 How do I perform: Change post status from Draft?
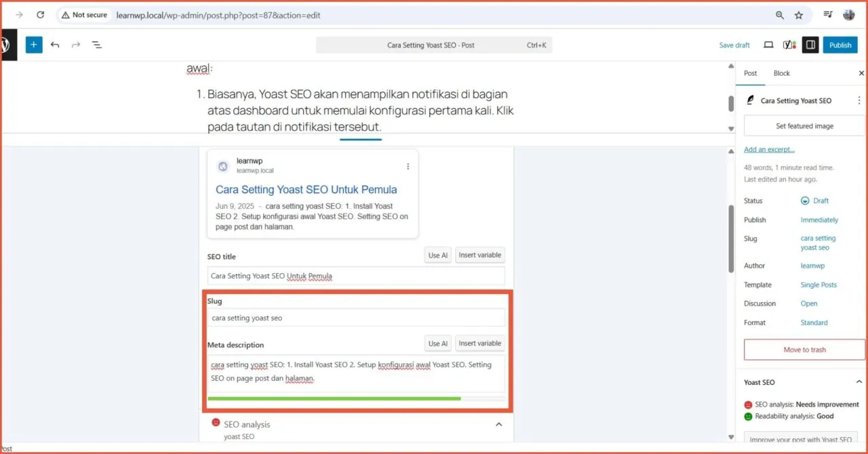(820, 201)
